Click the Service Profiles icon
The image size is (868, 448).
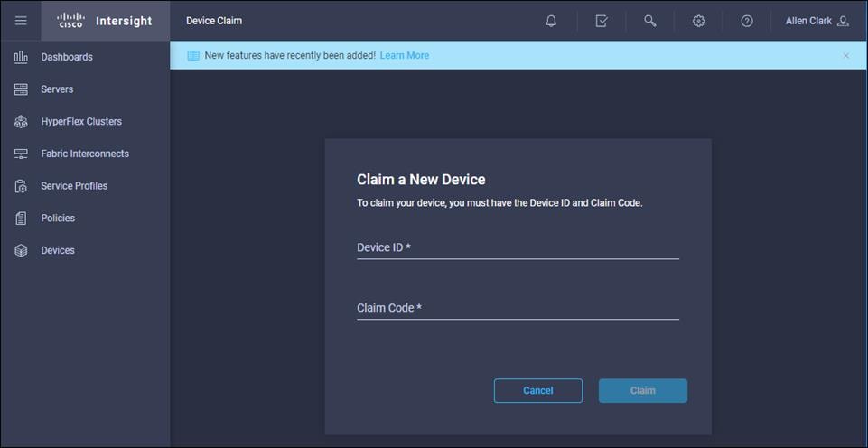pyautogui.click(x=21, y=186)
